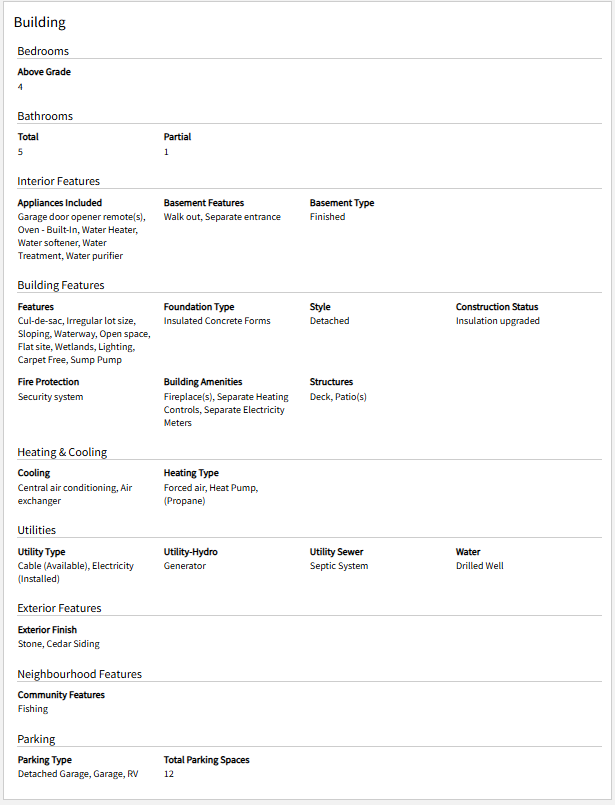This screenshot has width=615, height=805.
Task: Click the Fire Protection label
Action: [x=48, y=382]
